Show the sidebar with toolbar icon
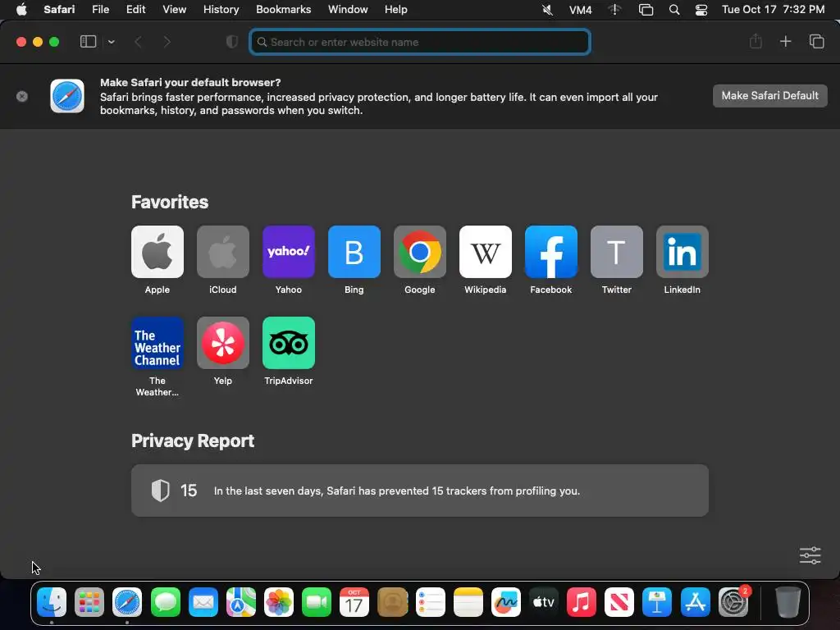Viewport: 840px width, 630px height. point(88,42)
